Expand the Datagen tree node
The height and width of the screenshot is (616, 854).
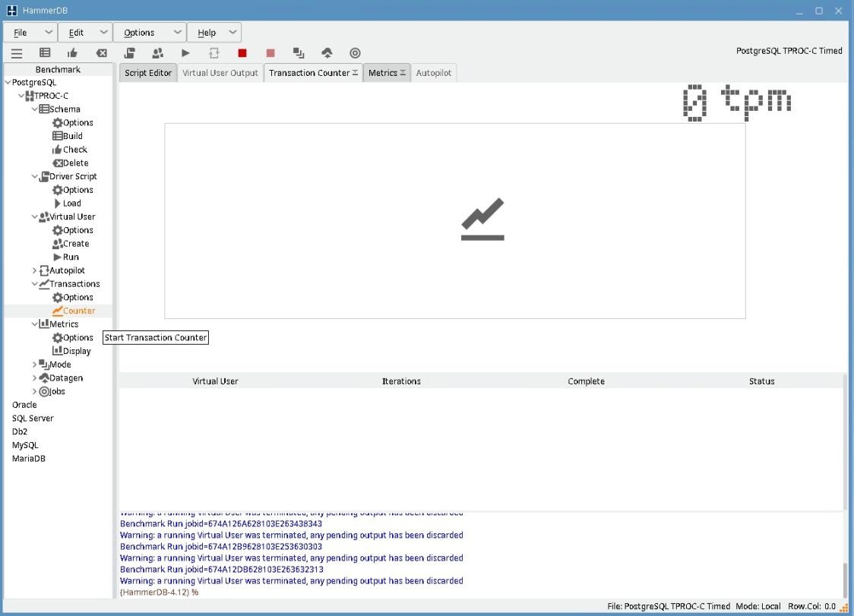35,378
